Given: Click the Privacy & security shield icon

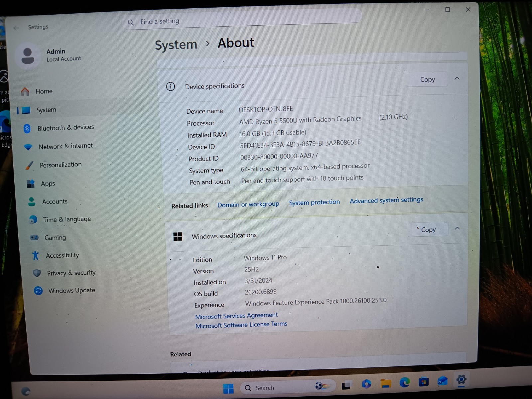Looking at the screenshot, I should 37,273.
